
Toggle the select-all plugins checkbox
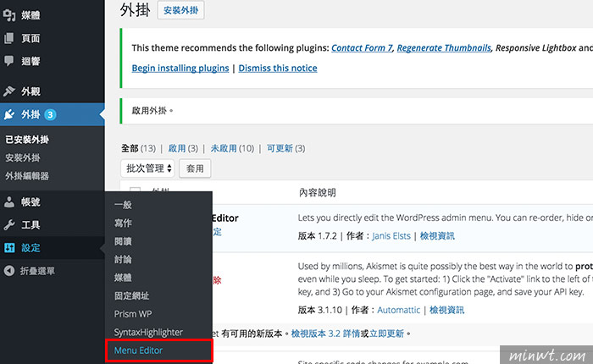135,190
